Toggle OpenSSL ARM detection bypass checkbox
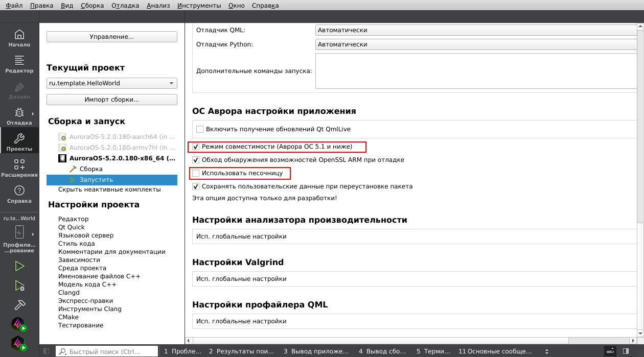644x357 pixels. 196,160
